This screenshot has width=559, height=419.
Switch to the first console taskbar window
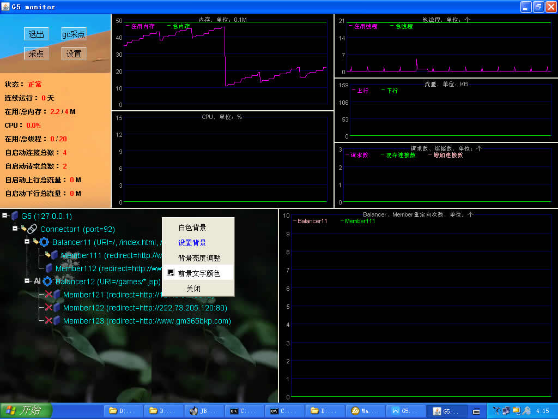(x=244, y=411)
